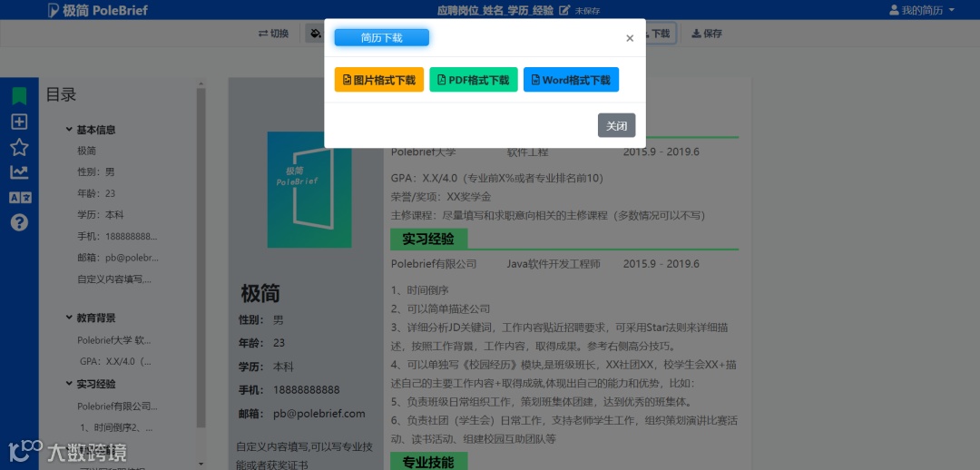
Task: Click the resume file name title
Action: click(495, 11)
